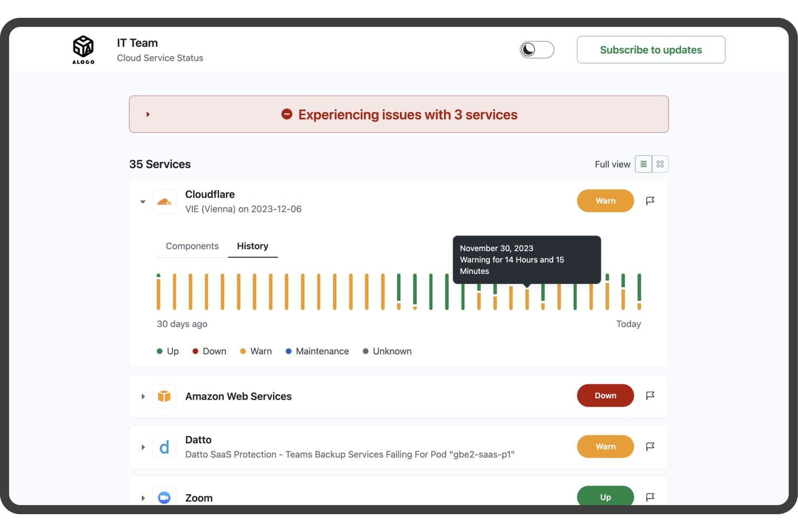Click the IT Team title
This screenshot has height=532, width=798.
pos(137,43)
